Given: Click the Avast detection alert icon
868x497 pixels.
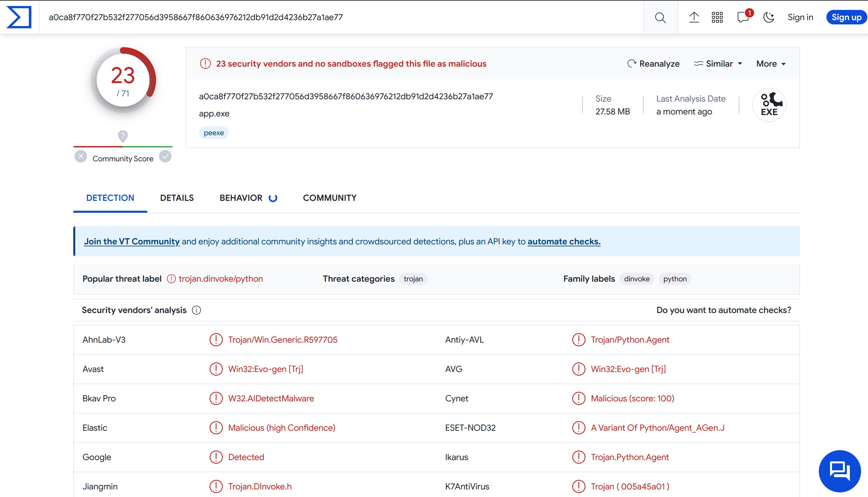Looking at the screenshot, I should pos(216,369).
